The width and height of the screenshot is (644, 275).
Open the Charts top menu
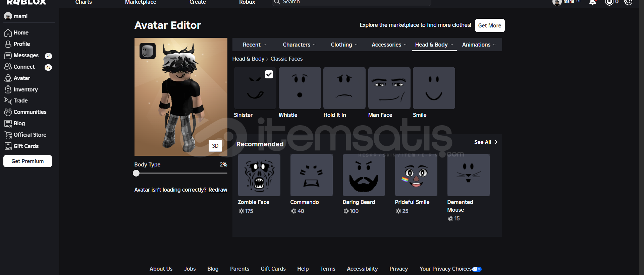[x=84, y=2]
